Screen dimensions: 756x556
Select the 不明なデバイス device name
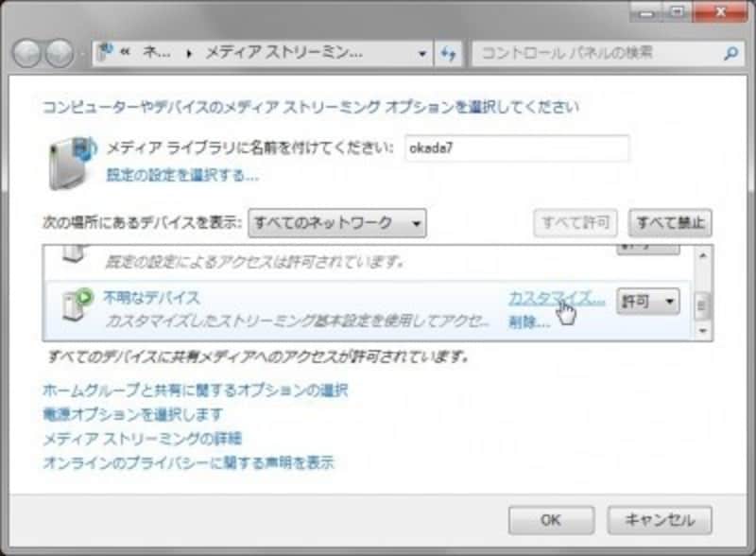click(151, 297)
